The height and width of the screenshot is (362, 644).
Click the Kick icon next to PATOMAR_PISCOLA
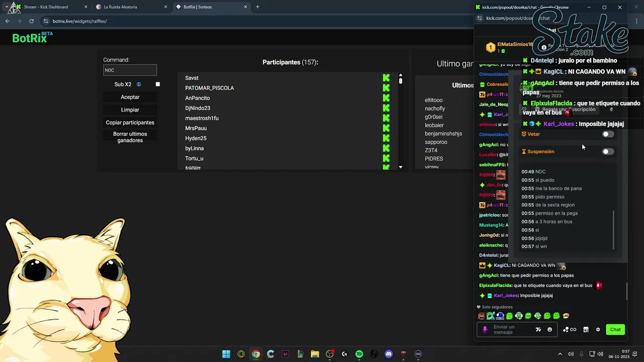[x=386, y=88]
